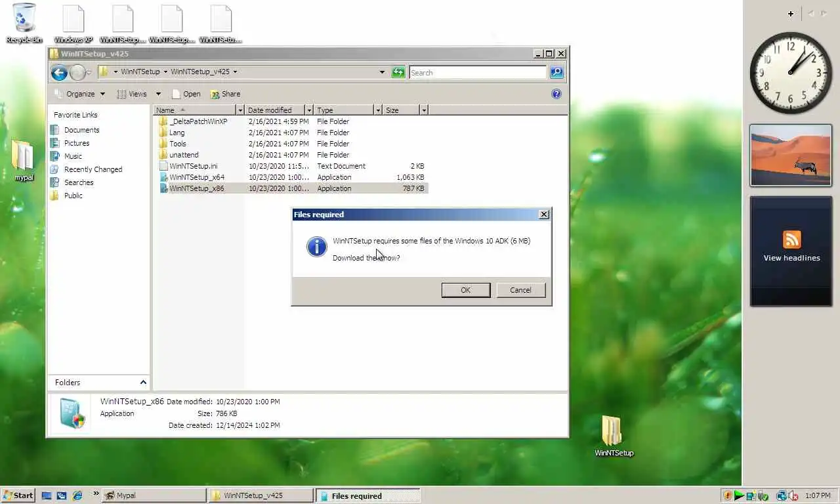Click the green refresh icon beside address bar
Viewport: 840px width, 504px height.
click(398, 72)
